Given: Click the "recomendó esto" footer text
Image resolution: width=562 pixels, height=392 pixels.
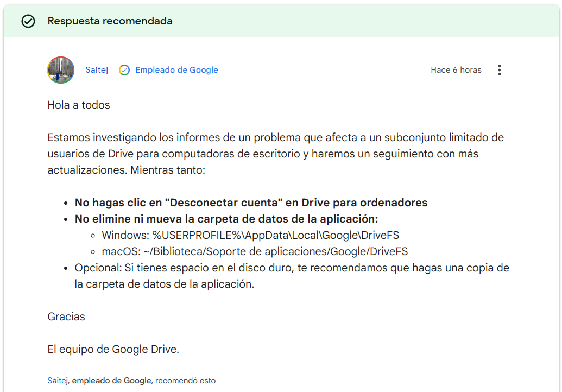Looking at the screenshot, I should pos(185,381).
